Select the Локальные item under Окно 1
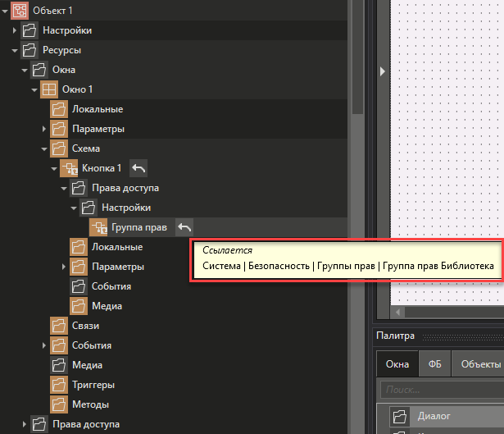 click(x=98, y=109)
